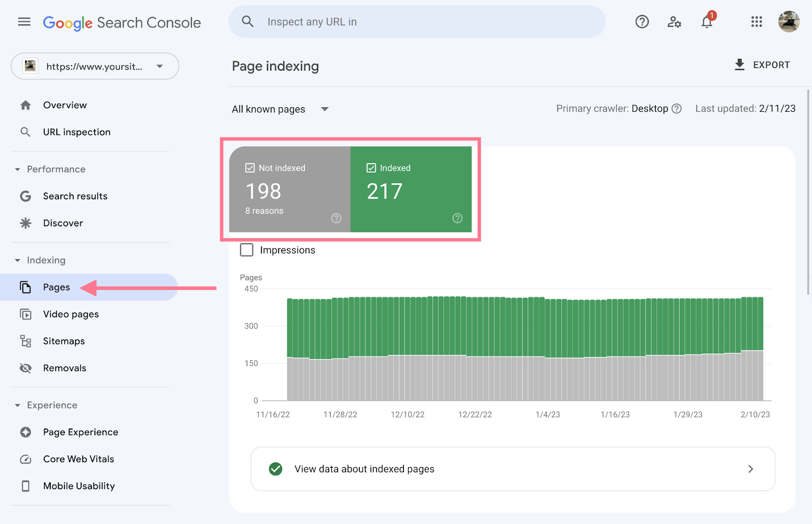
Task: Open the Google apps grid
Action: pos(756,22)
